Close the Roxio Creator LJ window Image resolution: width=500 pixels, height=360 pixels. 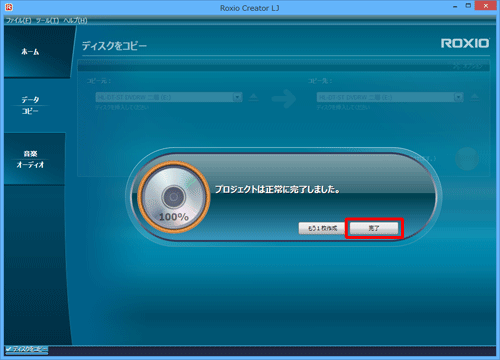(486, 6)
